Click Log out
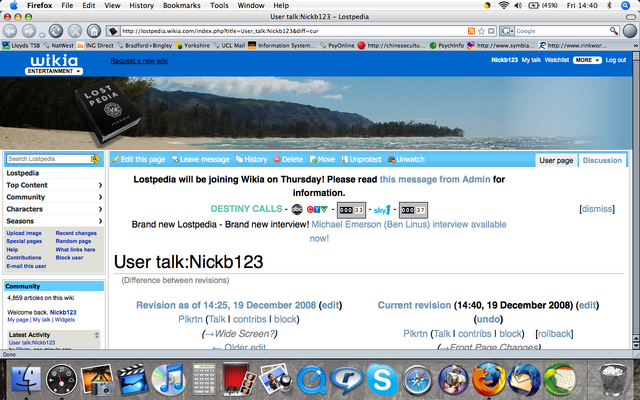The width and height of the screenshot is (640, 400). [x=616, y=60]
